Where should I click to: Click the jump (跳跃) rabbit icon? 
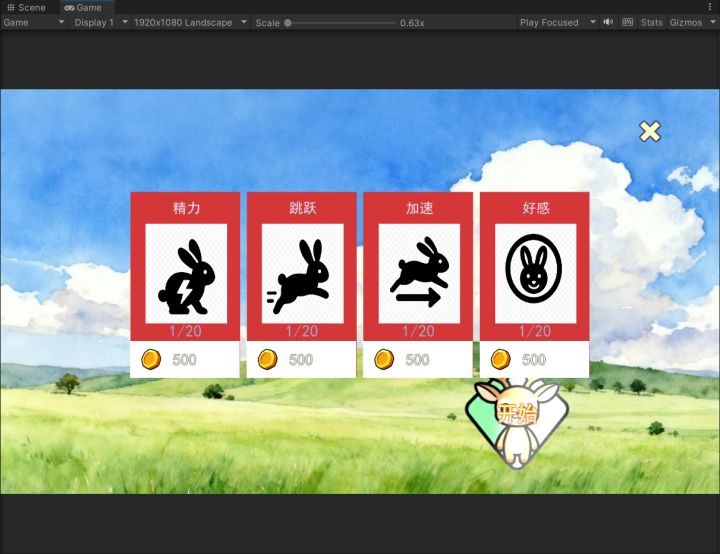coord(302,273)
